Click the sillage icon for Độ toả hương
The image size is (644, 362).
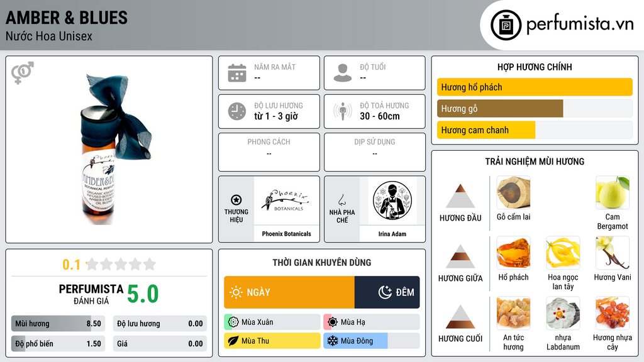point(343,111)
